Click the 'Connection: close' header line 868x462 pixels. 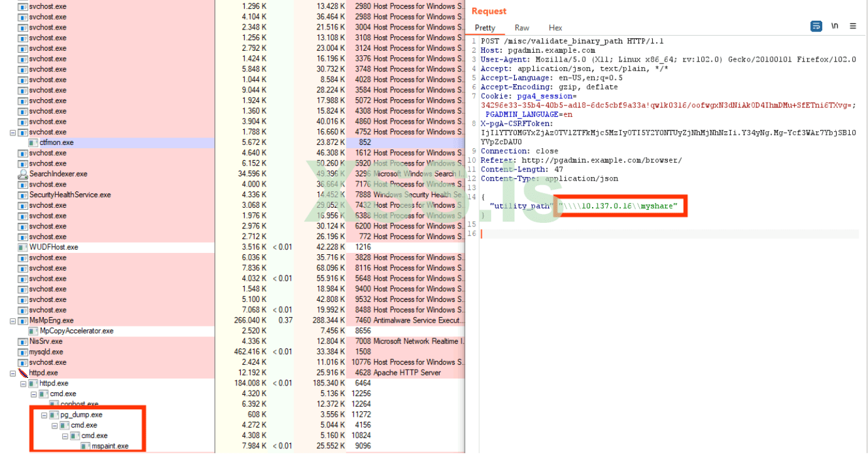click(519, 151)
